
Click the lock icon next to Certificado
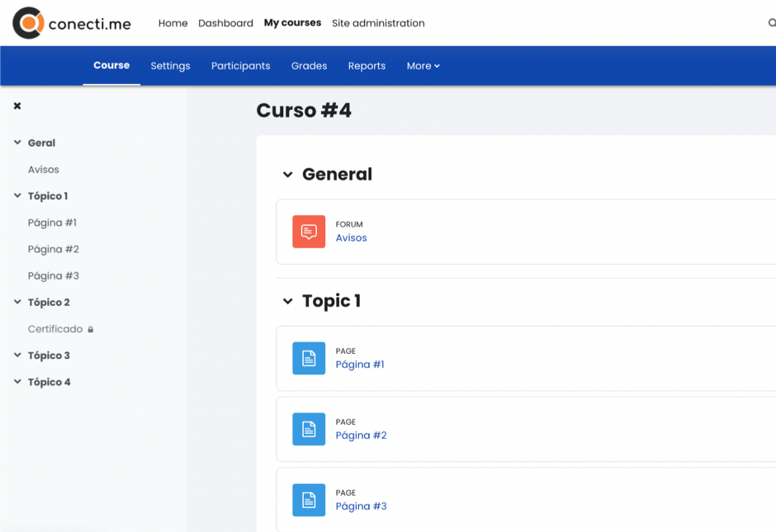point(91,329)
